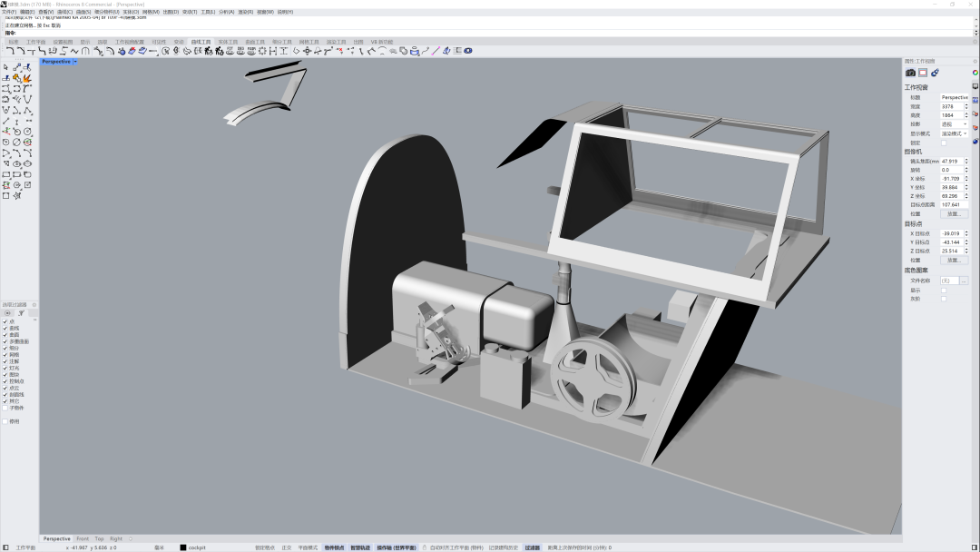This screenshot has width=980, height=552.
Task: Click the first curve tool icon in top toolbar
Action: [x=10, y=52]
